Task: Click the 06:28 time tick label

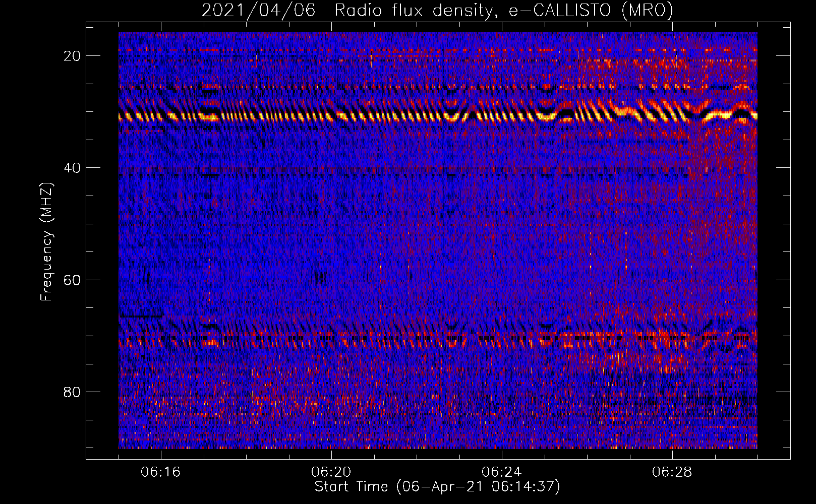Action: point(672,472)
